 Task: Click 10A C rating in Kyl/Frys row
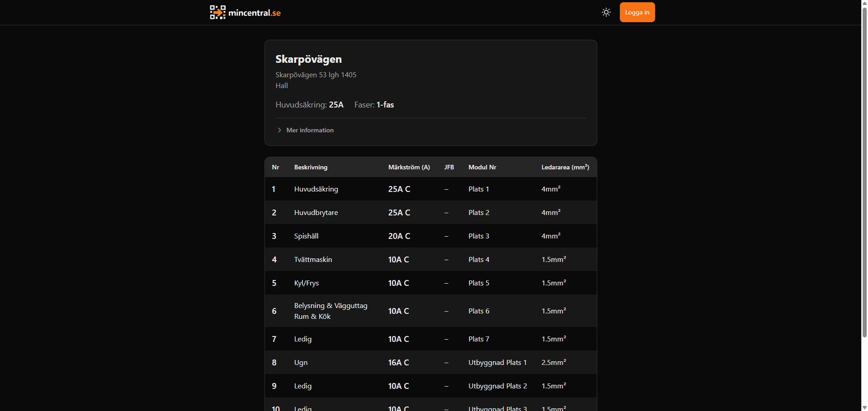coord(398,283)
